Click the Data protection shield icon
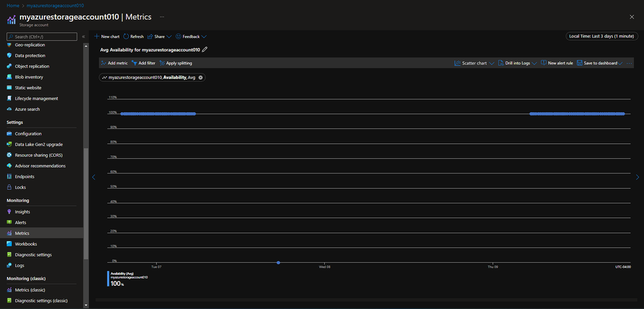Viewport: 644px width, 309px height. click(x=10, y=55)
